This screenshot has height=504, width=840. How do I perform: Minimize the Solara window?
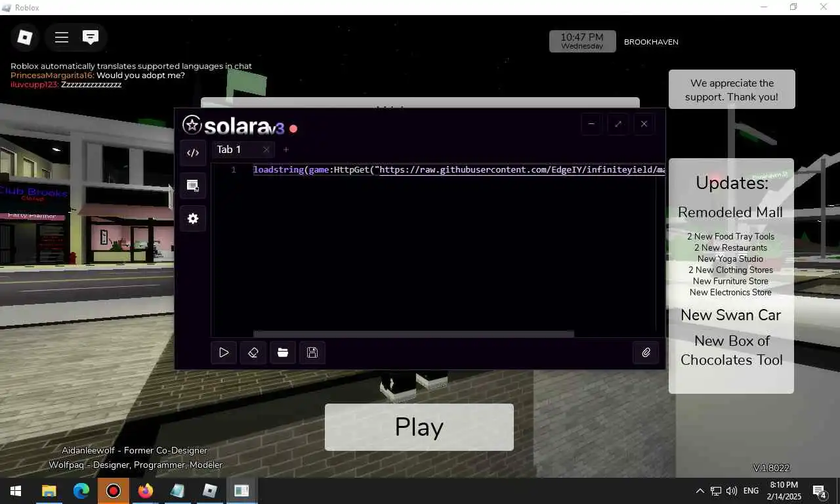(x=591, y=124)
